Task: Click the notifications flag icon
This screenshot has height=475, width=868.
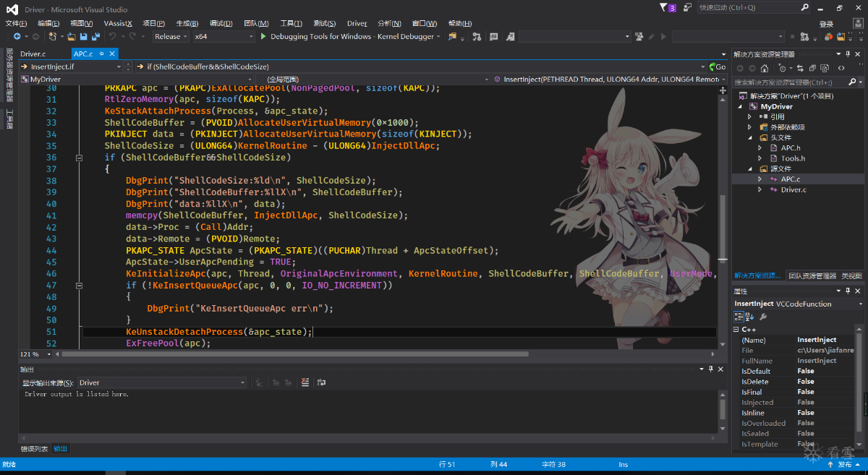Action: 664,8
